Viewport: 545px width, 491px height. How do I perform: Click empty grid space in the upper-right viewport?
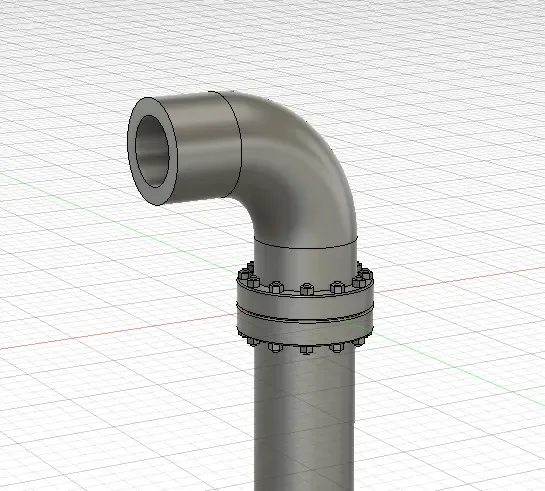coord(452,69)
